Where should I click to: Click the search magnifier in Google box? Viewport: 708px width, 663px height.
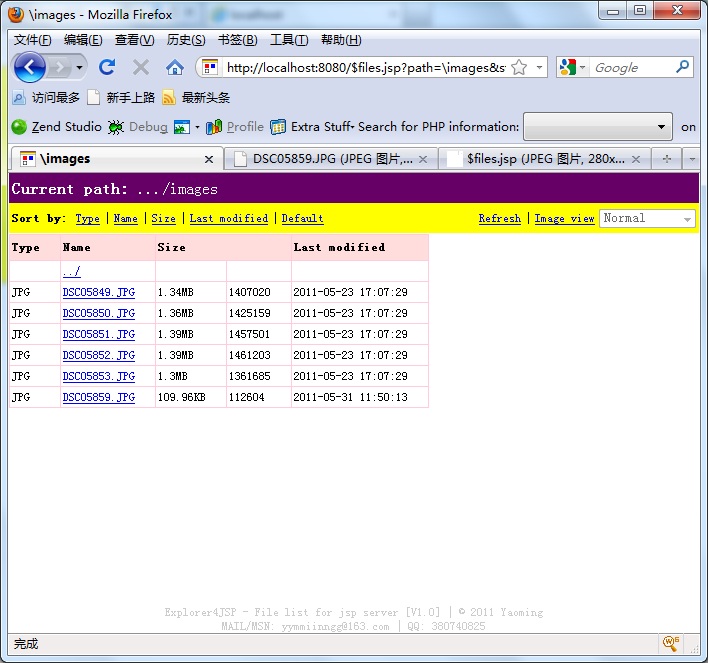pyautogui.click(x=683, y=67)
